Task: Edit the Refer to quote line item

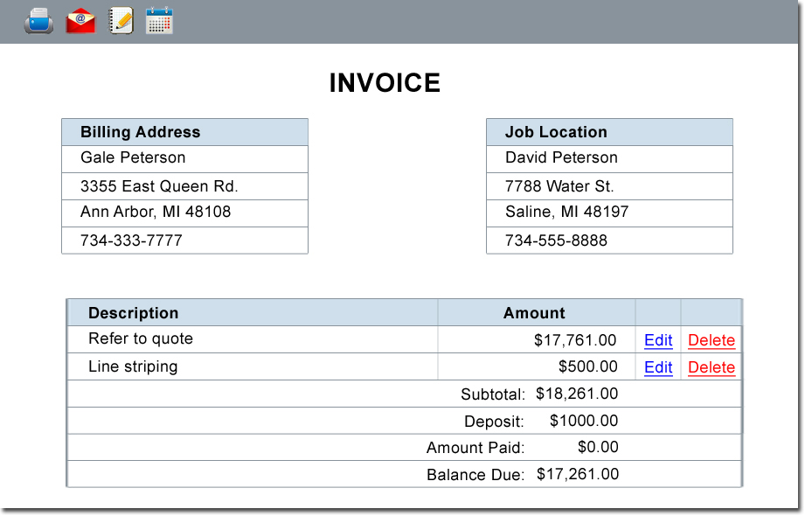Action: [658, 340]
